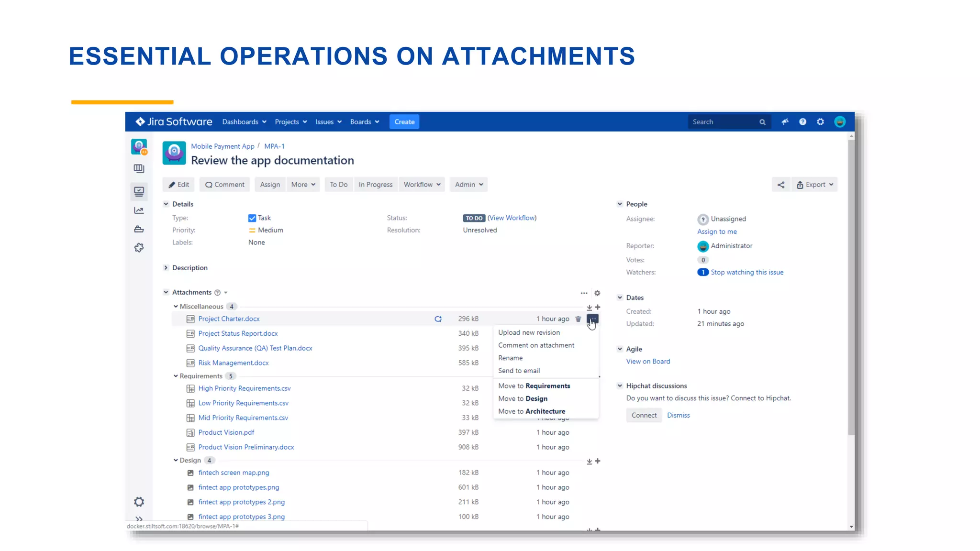Open the Workflow dropdown

pos(422,185)
